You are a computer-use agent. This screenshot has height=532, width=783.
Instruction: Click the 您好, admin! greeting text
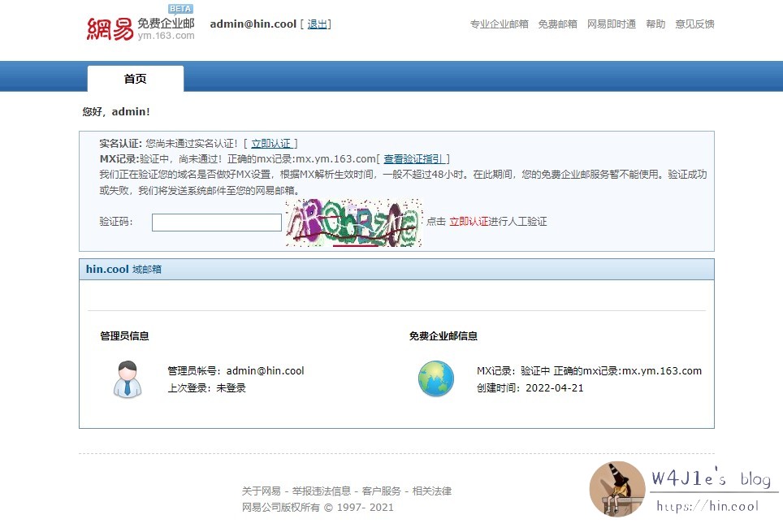116,111
